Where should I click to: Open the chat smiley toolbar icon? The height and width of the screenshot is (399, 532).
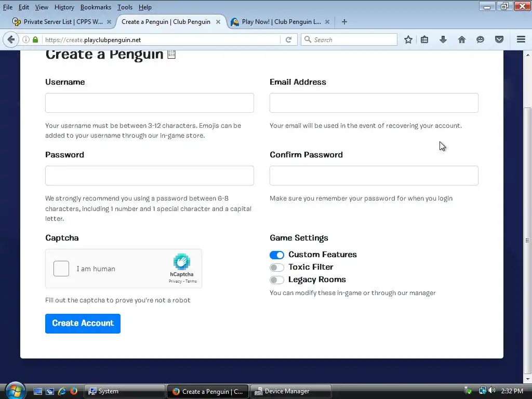[480, 39]
